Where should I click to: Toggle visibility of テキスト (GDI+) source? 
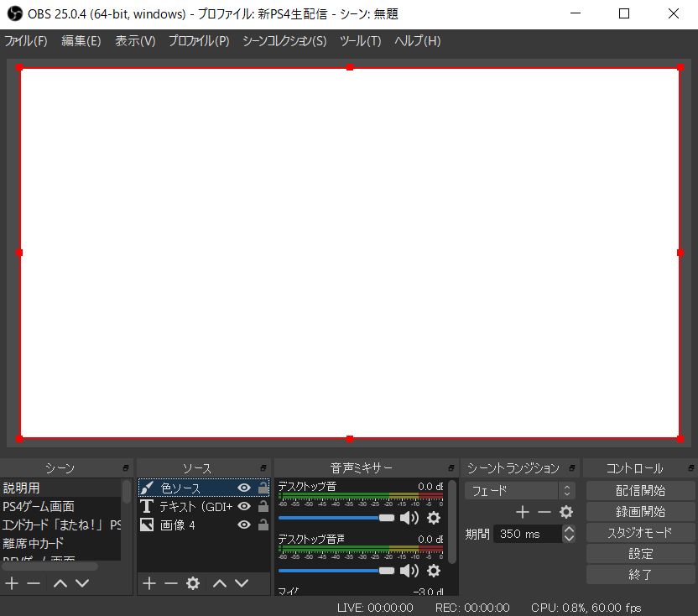pyautogui.click(x=244, y=506)
